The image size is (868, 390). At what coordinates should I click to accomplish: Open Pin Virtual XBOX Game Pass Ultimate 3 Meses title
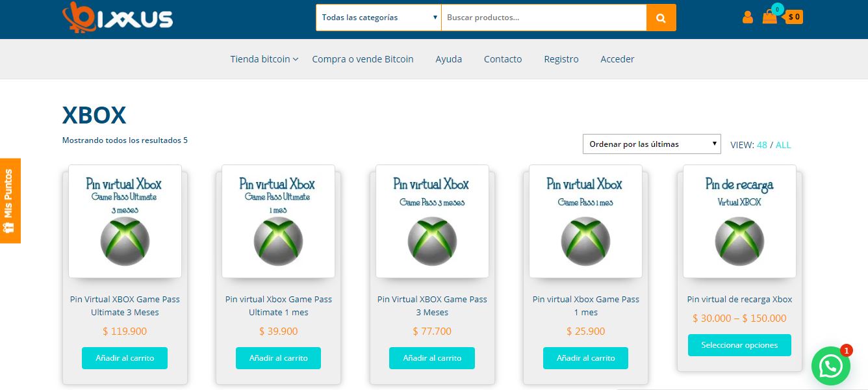pos(125,306)
